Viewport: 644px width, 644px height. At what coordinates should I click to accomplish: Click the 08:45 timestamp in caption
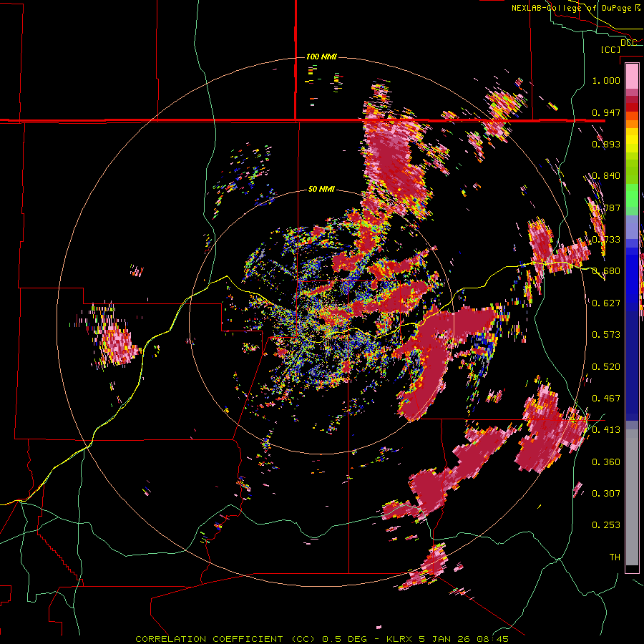(492, 639)
